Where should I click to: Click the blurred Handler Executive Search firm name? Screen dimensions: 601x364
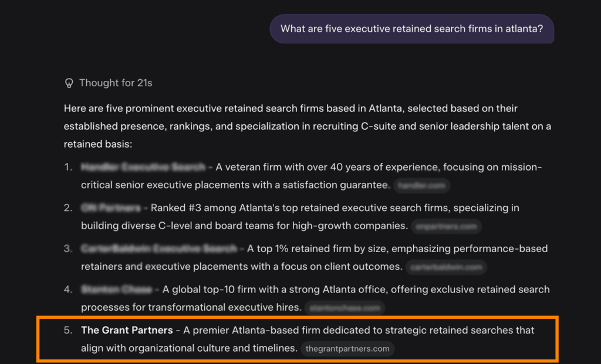pos(143,167)
